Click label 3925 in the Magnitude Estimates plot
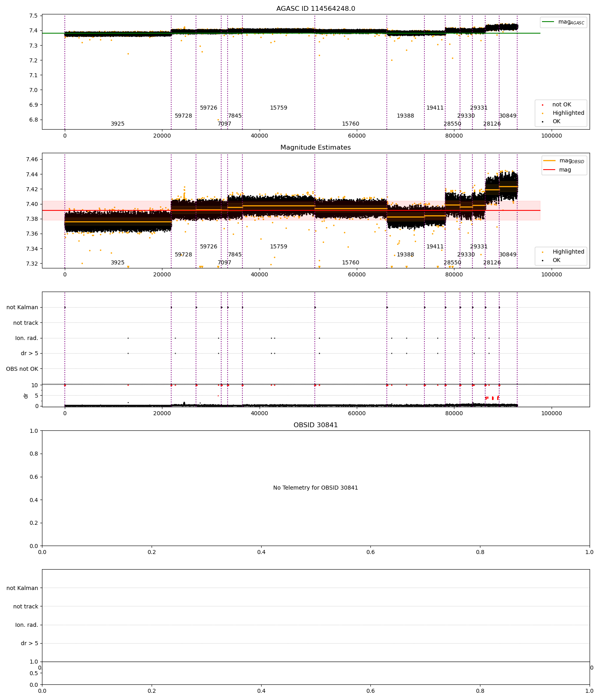This screenshot has width=600, height=700. tap(118, 263)
